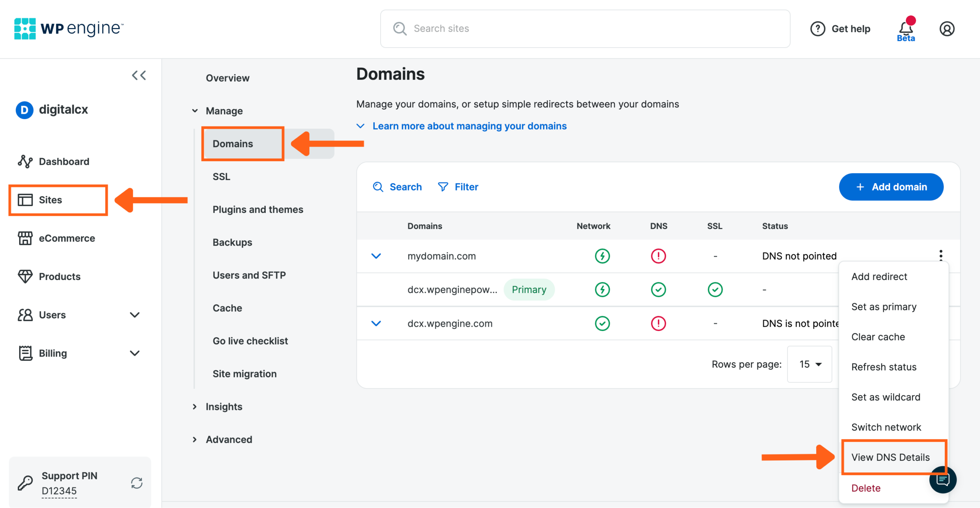Click the refresh icon next to Support PIN
Image resolution: width=980 pixels, height=508 pixels.
(137, 483)
